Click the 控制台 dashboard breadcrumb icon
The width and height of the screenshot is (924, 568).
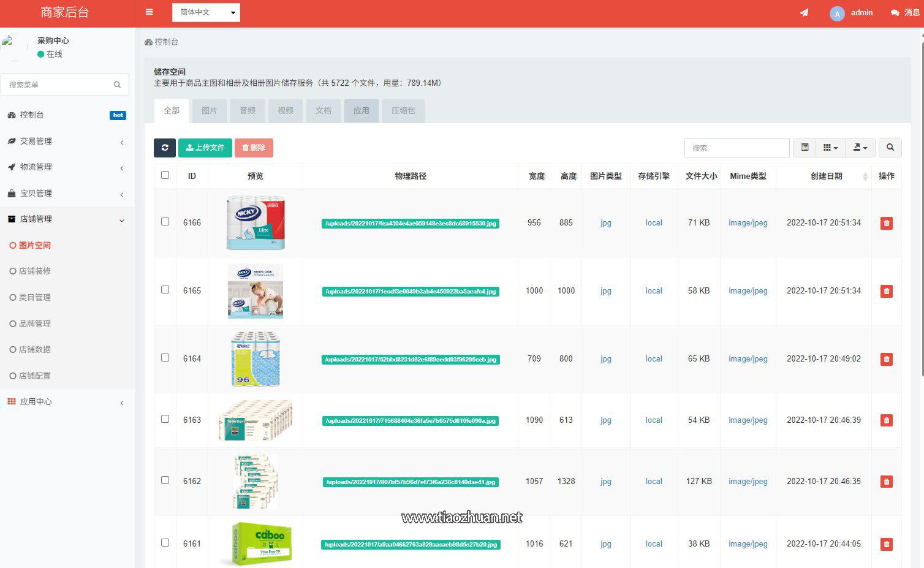click(148, 42)
